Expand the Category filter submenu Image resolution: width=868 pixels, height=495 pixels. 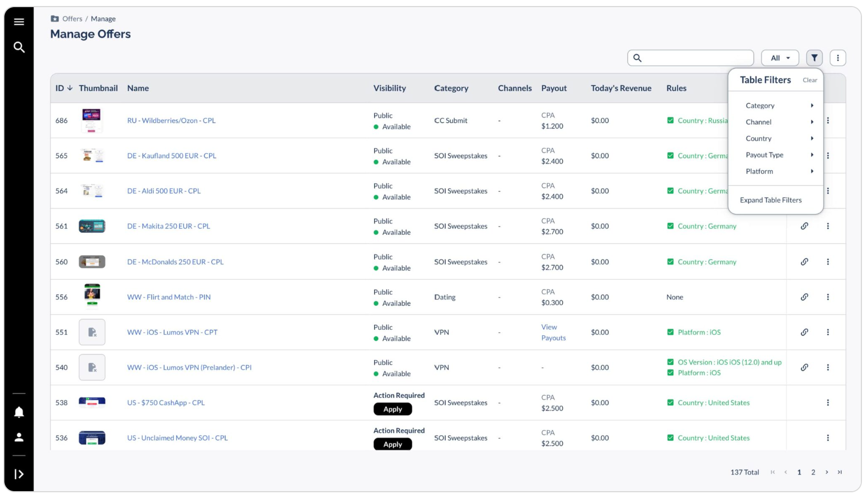point(779,105)
